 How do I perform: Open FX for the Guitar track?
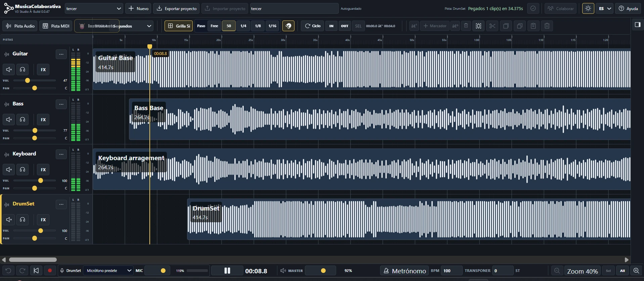[43, 69]
